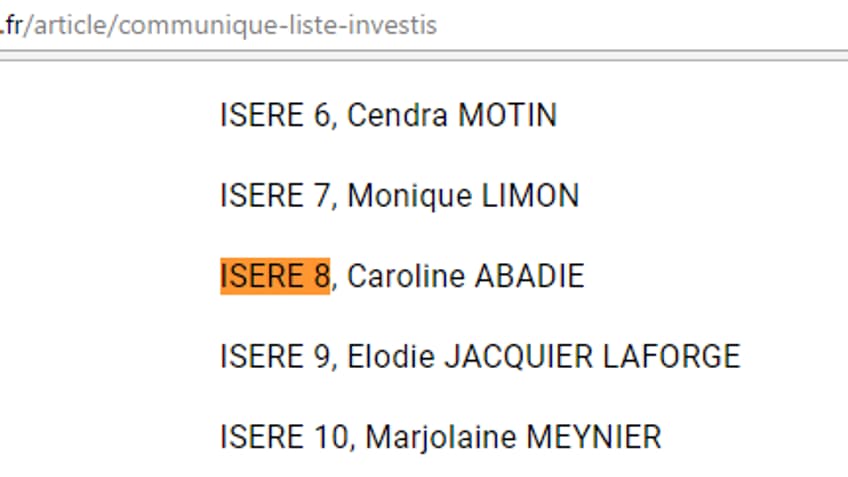Click the '.fr' domain ending in URL

11,25
